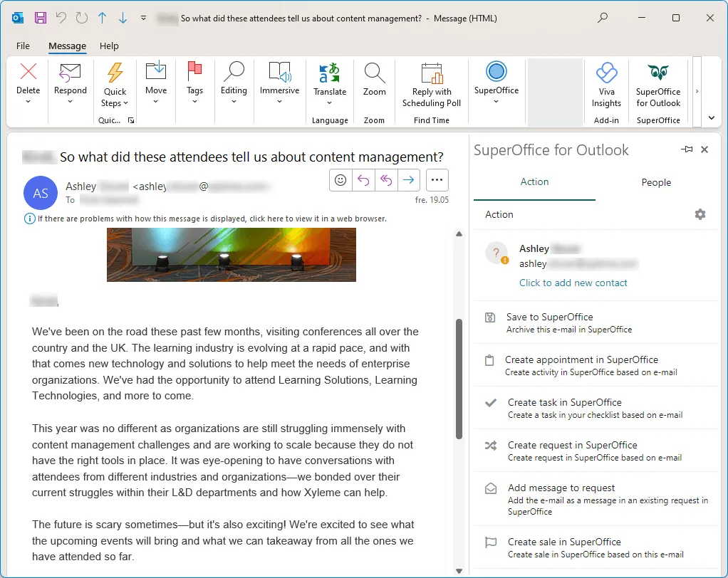Open SuperOffice settings gear icon
This screenshot has width=728, height=578.
[700, 214]
